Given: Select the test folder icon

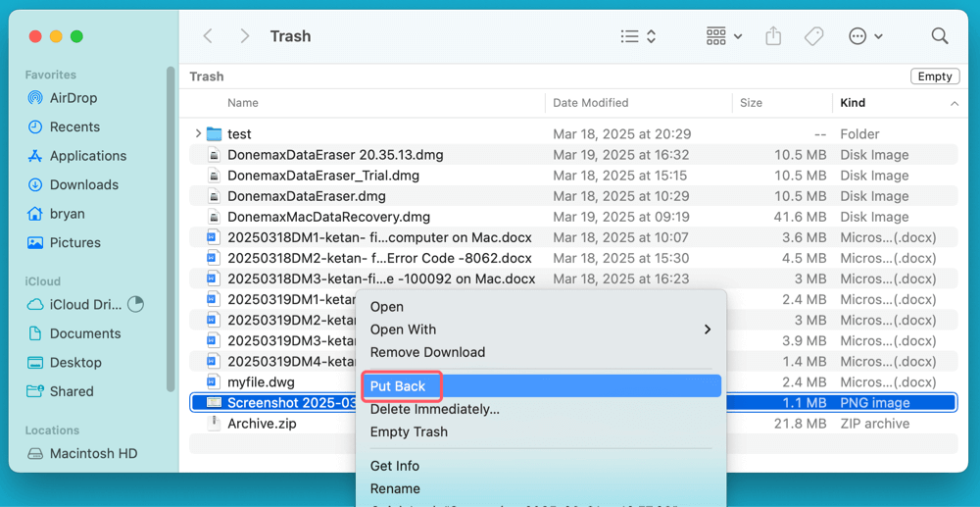Looking at the screenshot, I should point(215,133).
